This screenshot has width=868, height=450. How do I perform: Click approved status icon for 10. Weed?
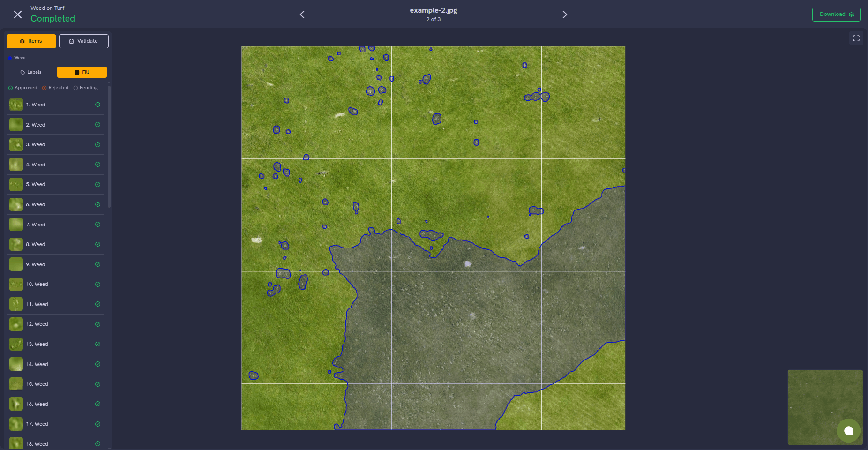click(x=97, y=284)
